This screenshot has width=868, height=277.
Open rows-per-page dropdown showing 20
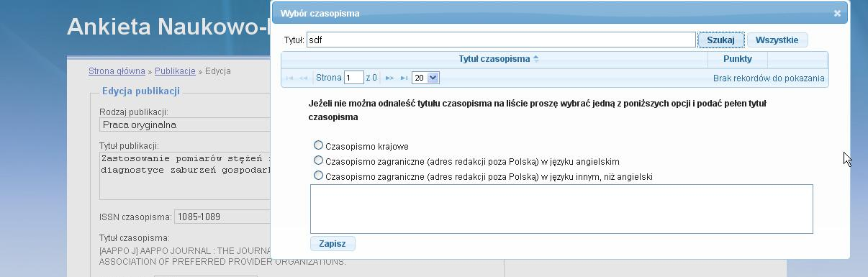point(425,78)
